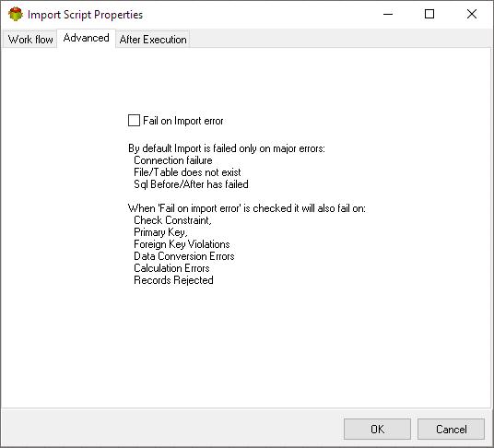The height and width of the screenshot is (448, 494).
Task: Select the Advanced tab
Action: pos(86,38)
